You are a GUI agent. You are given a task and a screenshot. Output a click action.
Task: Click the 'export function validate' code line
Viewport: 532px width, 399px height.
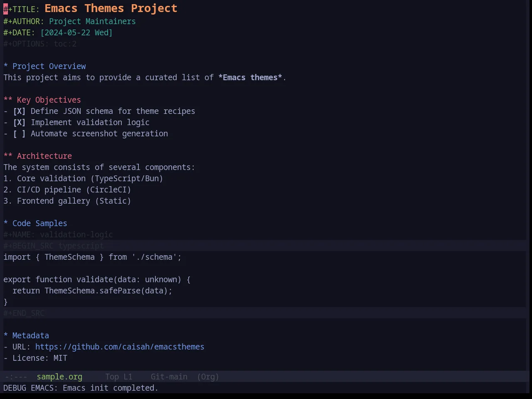click(97, 280)
